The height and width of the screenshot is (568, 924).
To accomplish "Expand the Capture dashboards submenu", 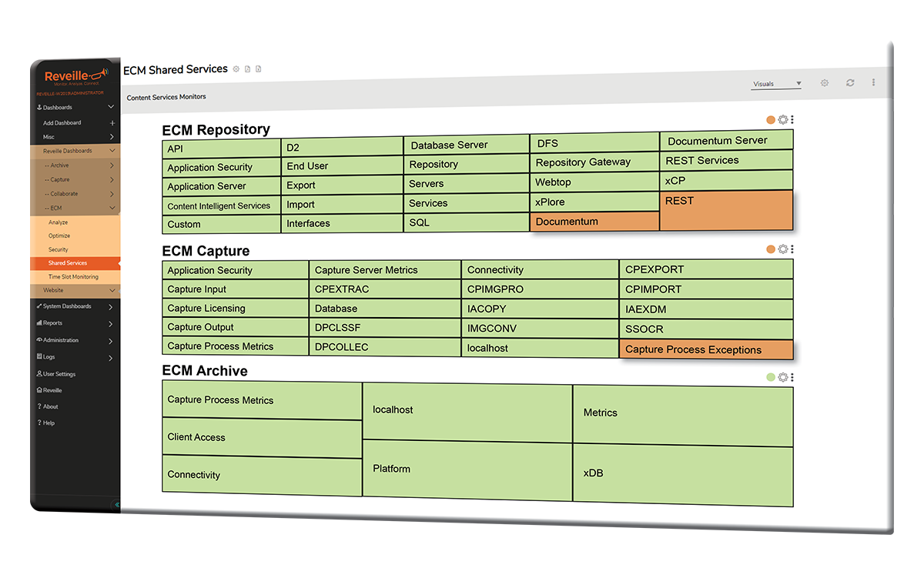I will pos(112,180).
